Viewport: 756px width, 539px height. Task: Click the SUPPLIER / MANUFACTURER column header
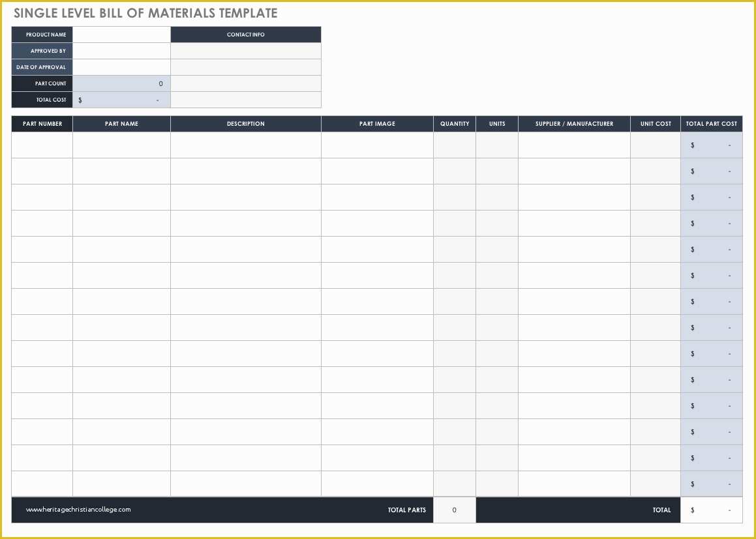tap(574, 124)
